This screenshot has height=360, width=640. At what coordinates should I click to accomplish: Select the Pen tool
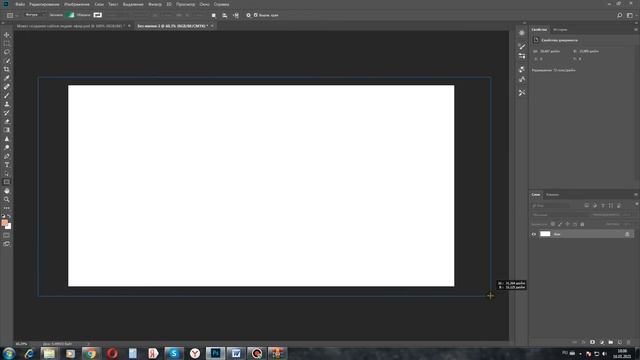(7, 156)
